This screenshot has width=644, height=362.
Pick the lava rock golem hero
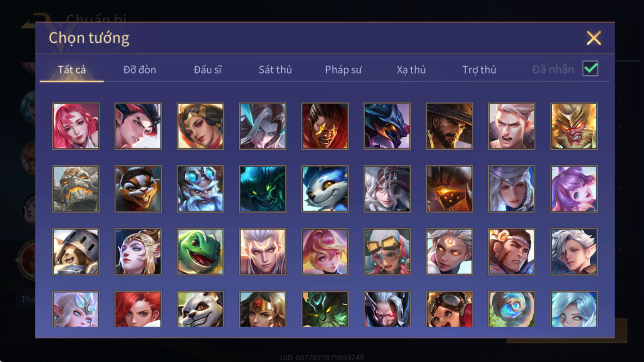coord(76,189)
